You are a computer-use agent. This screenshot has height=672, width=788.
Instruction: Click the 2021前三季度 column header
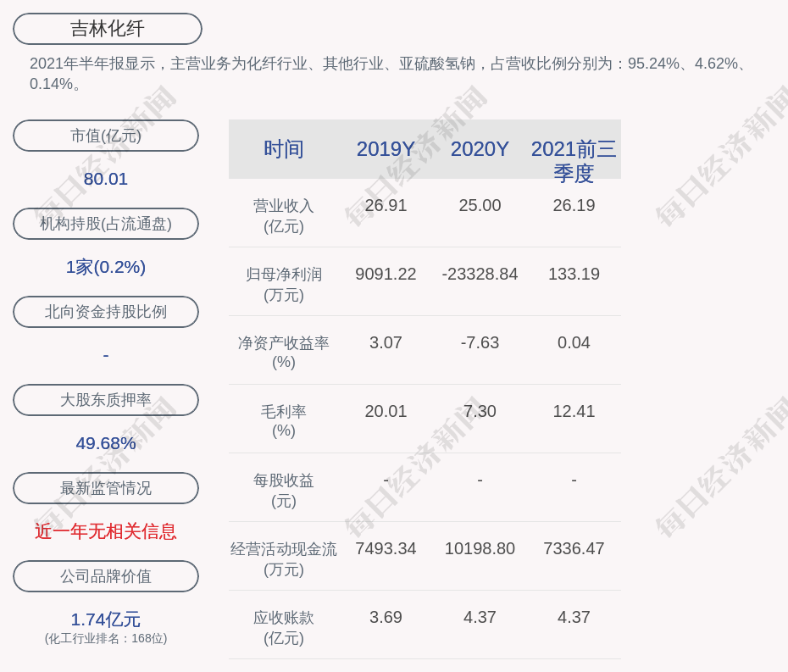point(574,160)
